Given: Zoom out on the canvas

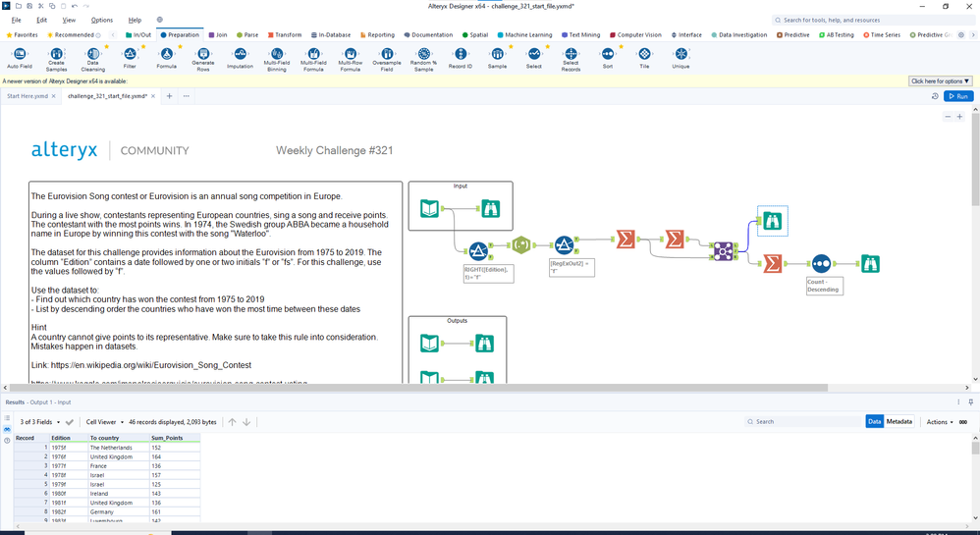Looking at the screenshot, I should pos(948,117).
